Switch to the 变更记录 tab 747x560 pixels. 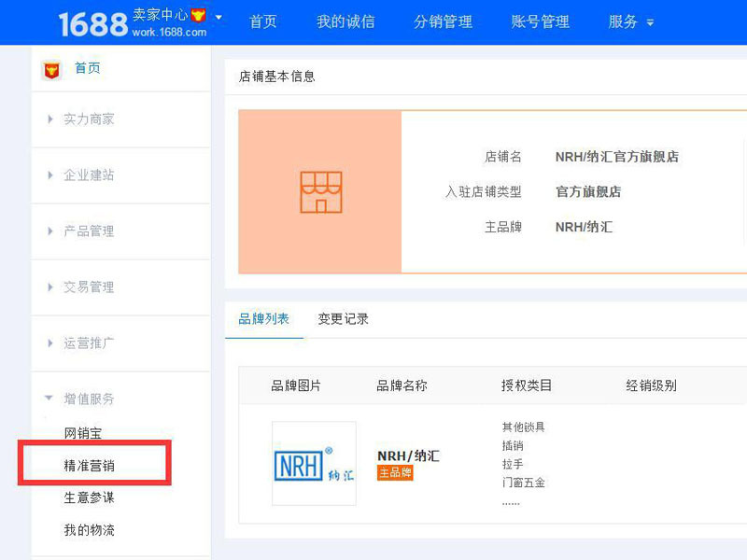pyautogui.click(x=343, y=319)
